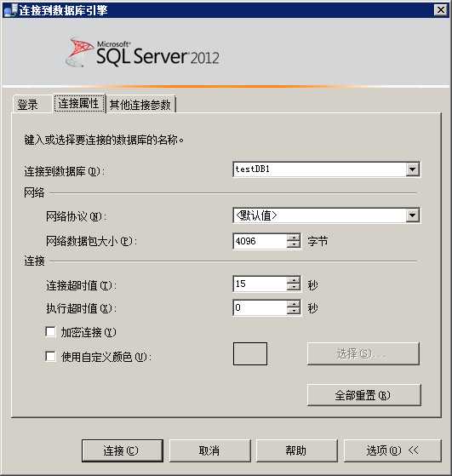The image size is (452, 476).
Task: Click the 执行超时值 input field
Action: coord(260,307)
